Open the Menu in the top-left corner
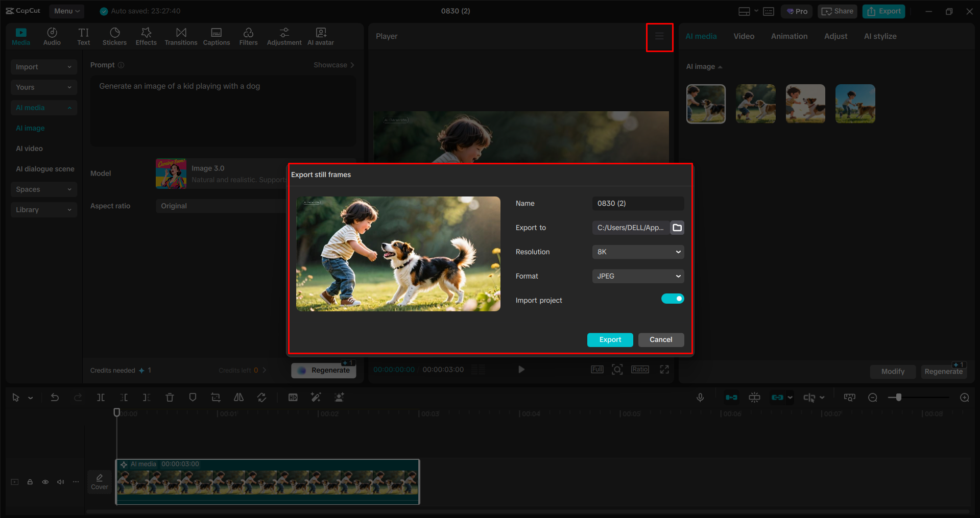980x518 pixels. (x=66, y=11)
